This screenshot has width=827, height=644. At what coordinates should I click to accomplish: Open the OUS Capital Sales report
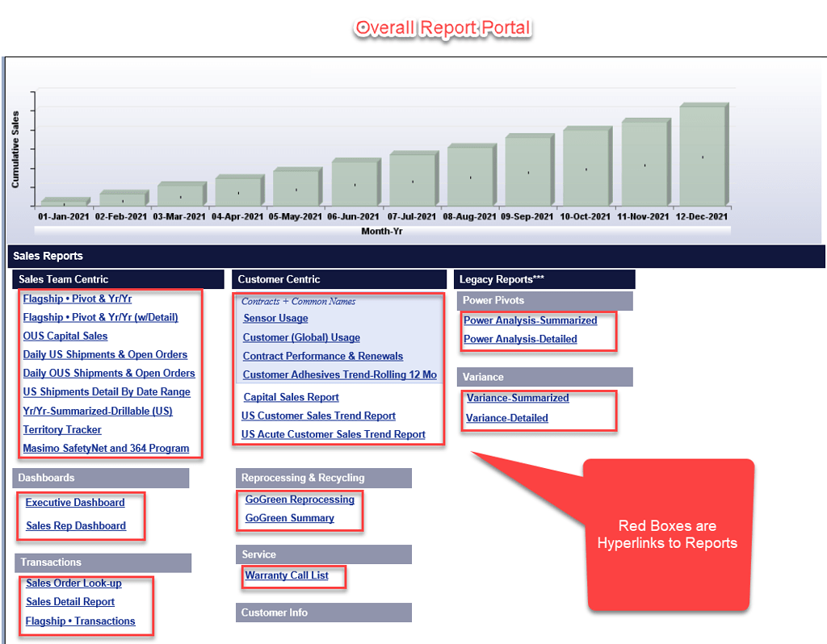[x=65, y=336]
